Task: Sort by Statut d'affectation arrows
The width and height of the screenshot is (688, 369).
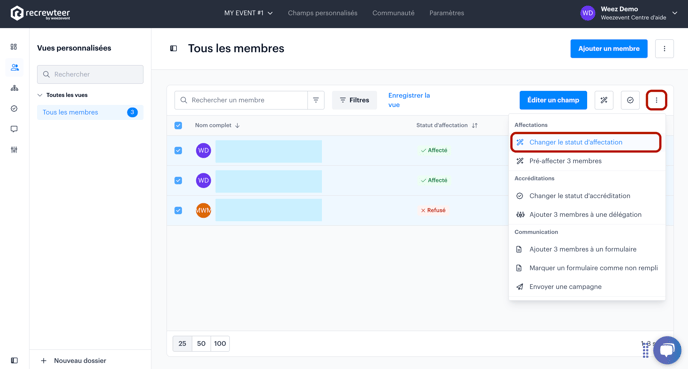Action: coord(474,125)
